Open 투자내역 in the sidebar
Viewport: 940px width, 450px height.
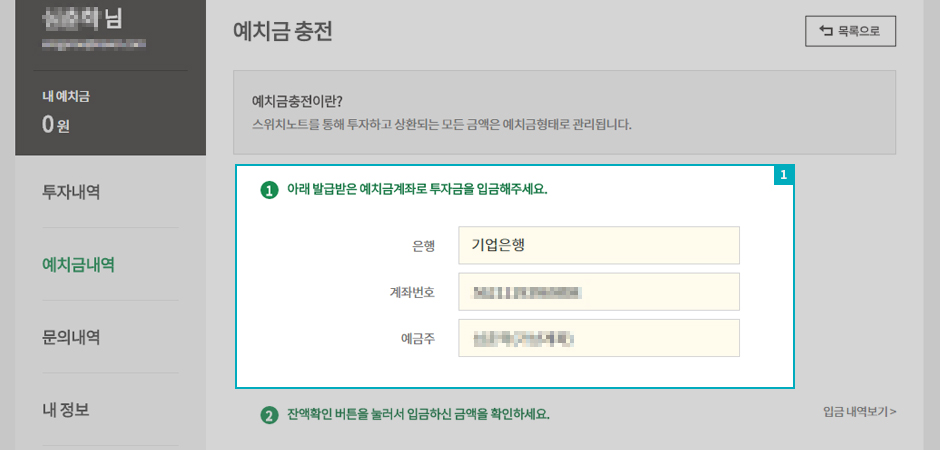pos(71,192)
